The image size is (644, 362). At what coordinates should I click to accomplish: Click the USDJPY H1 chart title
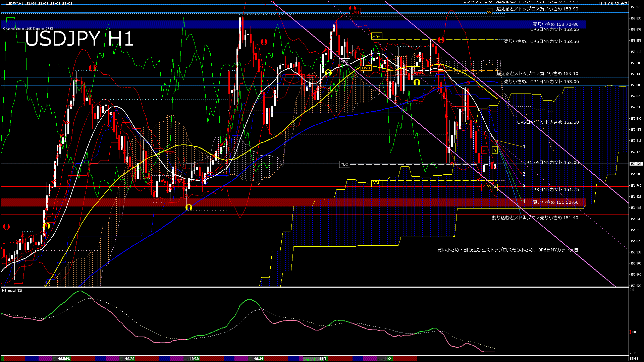79,39
